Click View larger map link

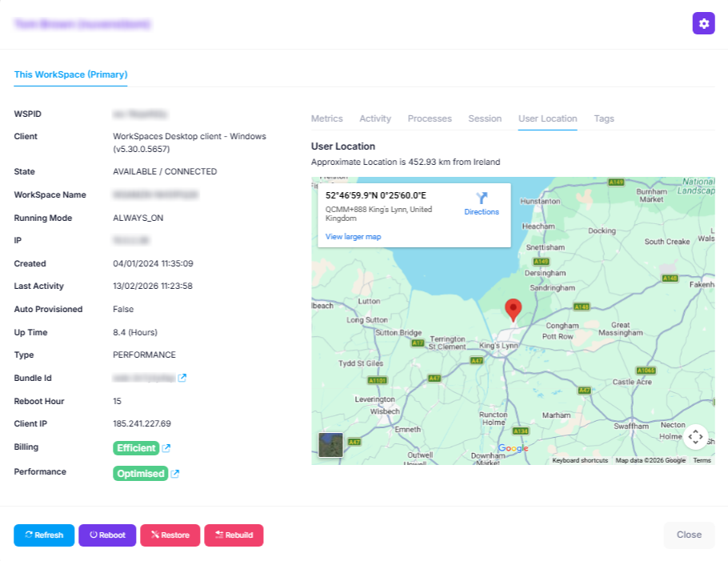click(353, 237)
